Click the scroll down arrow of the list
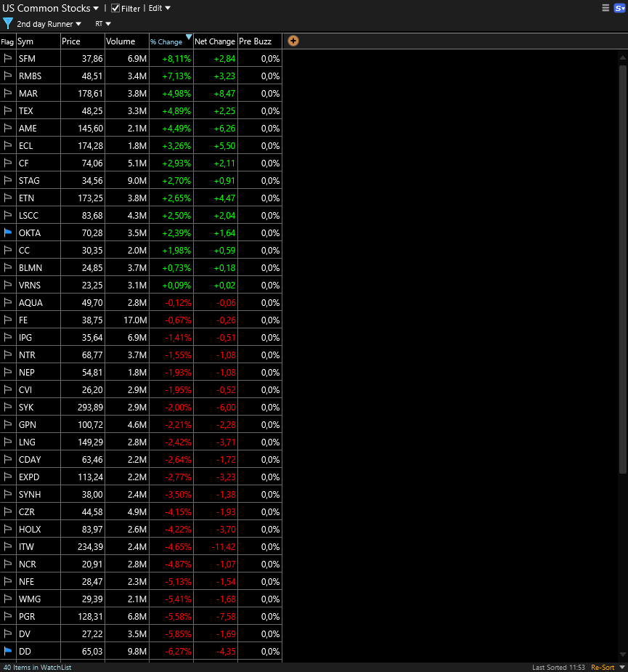 pos(622,655)
